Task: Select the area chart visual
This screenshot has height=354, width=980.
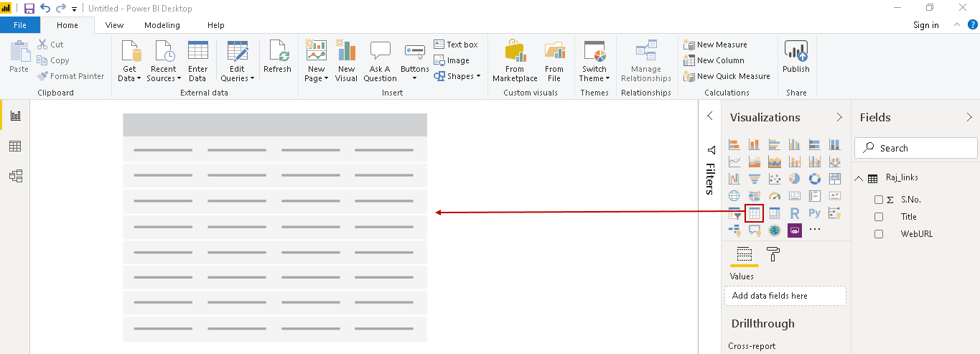Action: point(755,162)
